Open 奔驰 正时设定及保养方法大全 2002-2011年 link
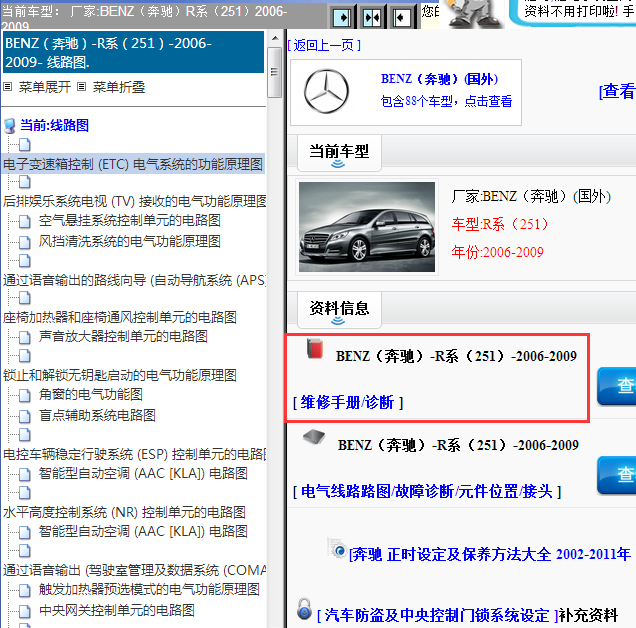Image resolution: width=636 pixels, height=628 pixels. (x=490, y=554)
